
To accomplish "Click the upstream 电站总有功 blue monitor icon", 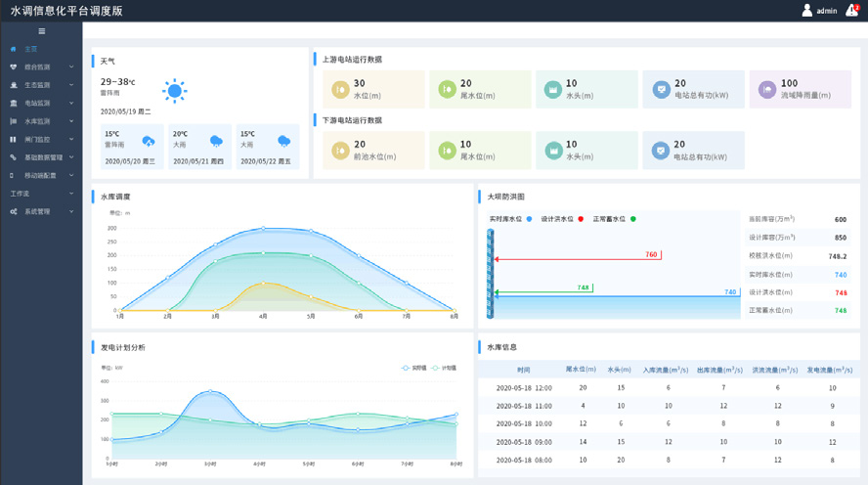I will point(662,89).
